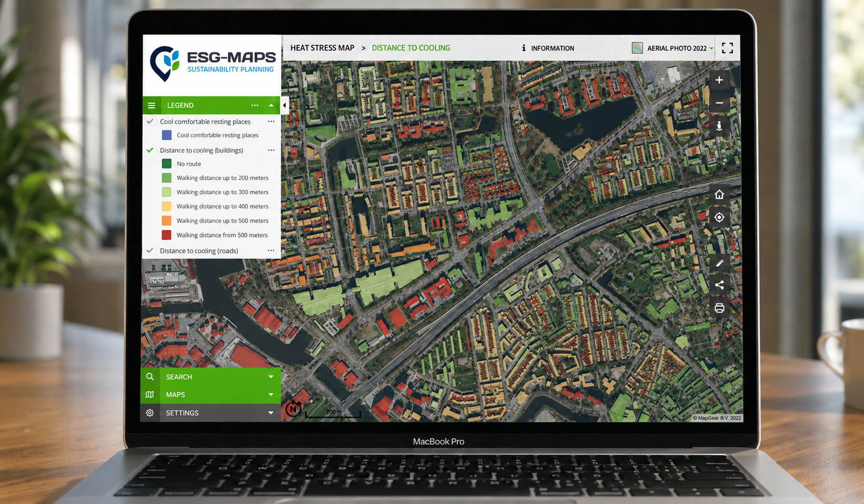Activate the street view person icon
The image size is (864, 504).
[719, 126]
